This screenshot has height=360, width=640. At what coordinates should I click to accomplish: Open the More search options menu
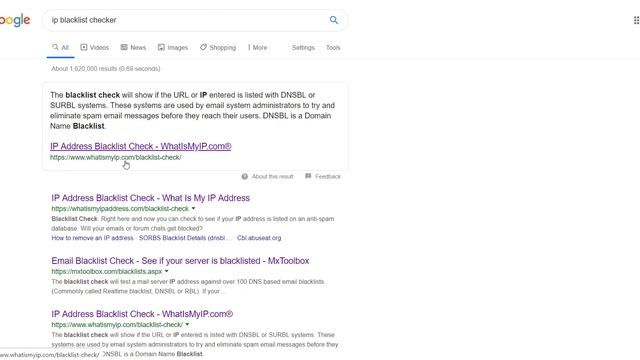point(258,48)
